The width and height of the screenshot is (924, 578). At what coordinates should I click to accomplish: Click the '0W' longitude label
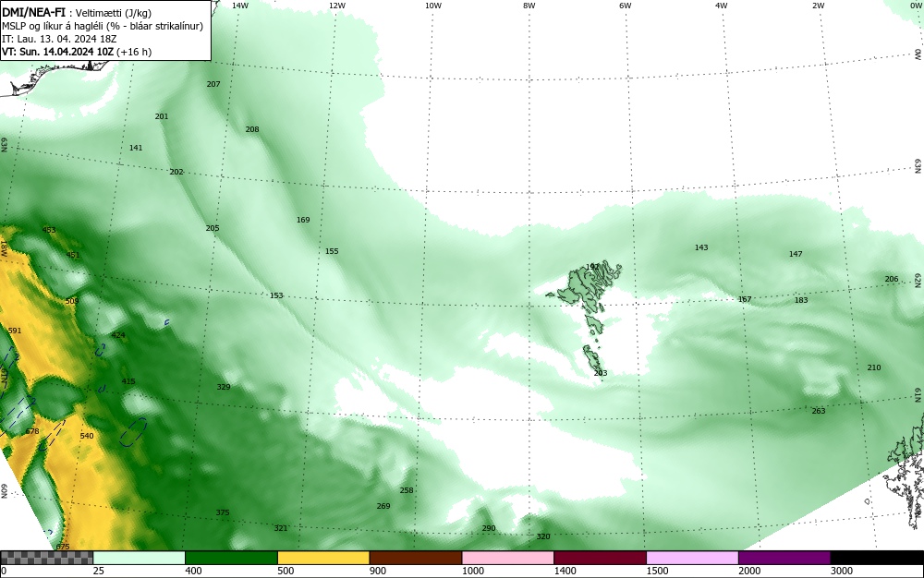[x=916, y=6]
